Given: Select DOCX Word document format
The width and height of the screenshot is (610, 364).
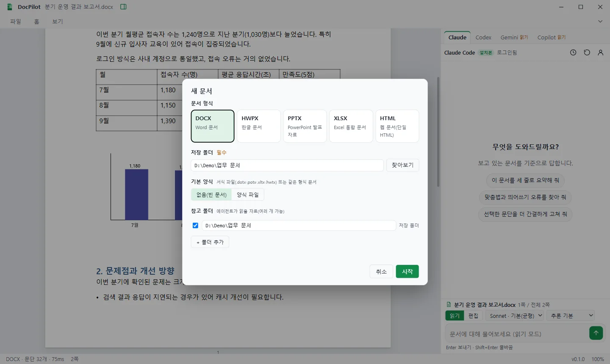Looking at the screenshot, I should [x=213, y=126].
